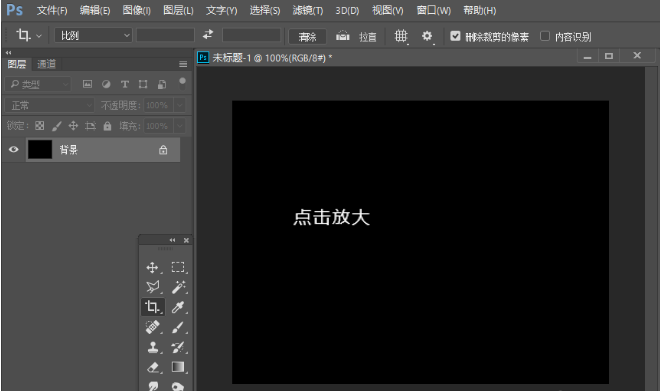Image resolution: width=660 pixels, height=391 pixels.
Task: Open the Image menu
Action: point(136,11)
